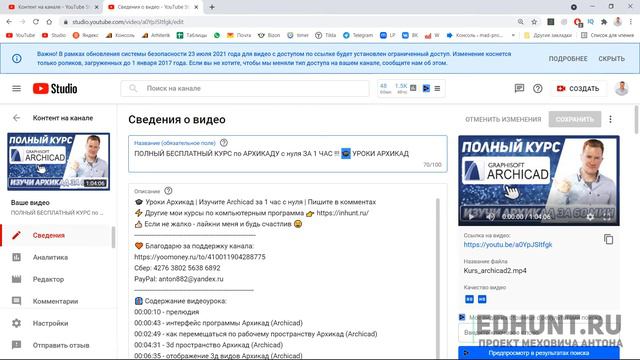Open the notifications message icon in header
This screenshot has height=360, width=640.
tap(519, 89)
